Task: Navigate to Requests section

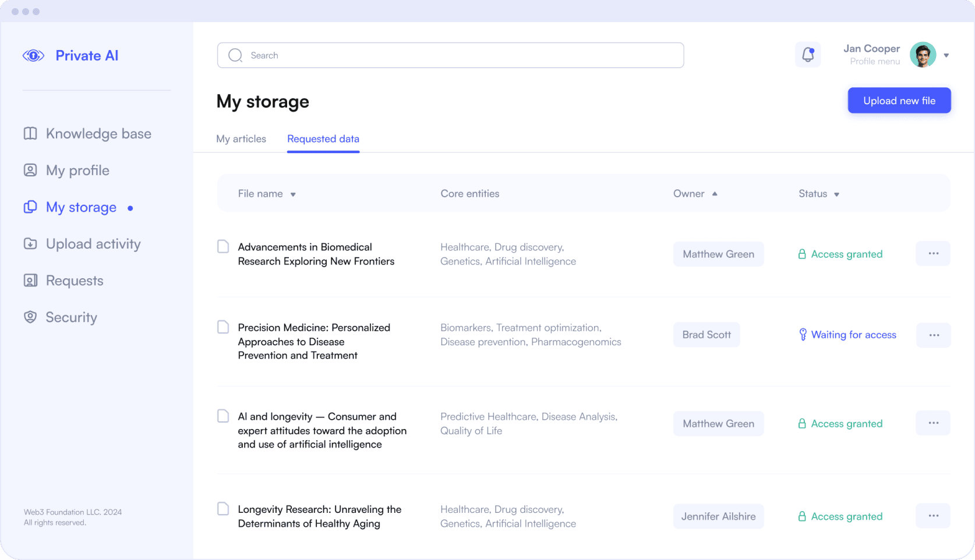Action: point(74,281)
